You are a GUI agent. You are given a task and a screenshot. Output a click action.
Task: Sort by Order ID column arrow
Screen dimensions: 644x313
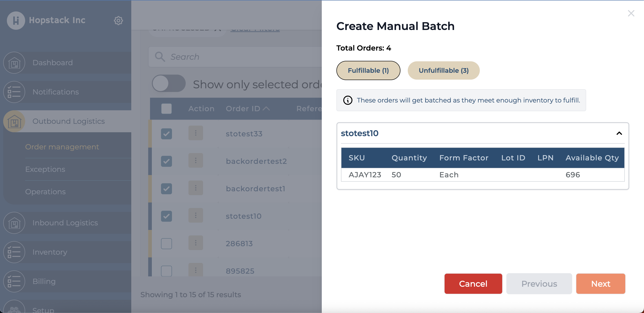(266, 109)
